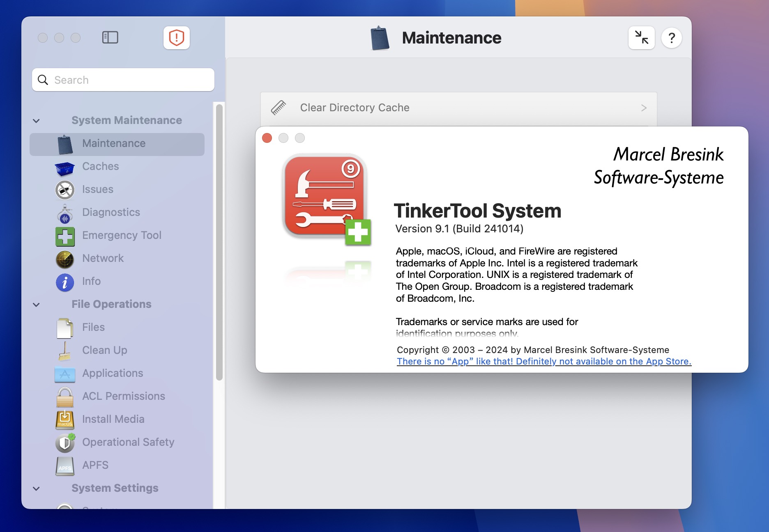769x532 pixels.
Task: Click the App Store joke link
Action: (x=544, y=361)
